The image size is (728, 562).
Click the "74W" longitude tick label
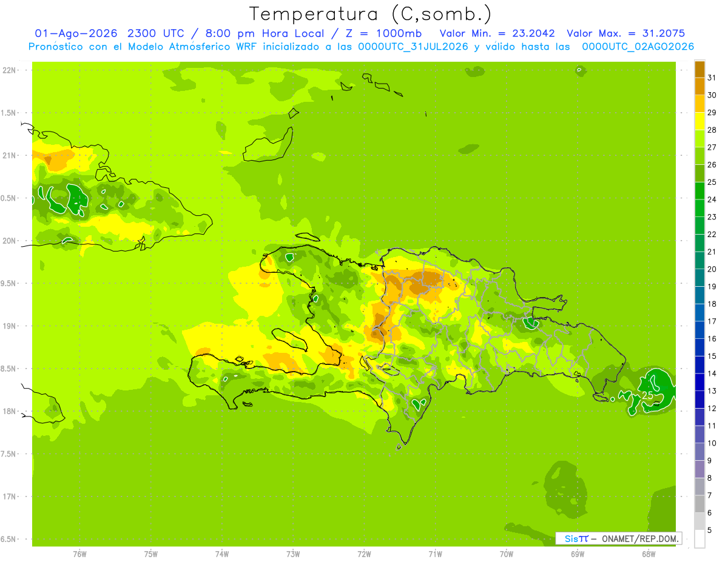pyautogui.click(x=222, y=554)
